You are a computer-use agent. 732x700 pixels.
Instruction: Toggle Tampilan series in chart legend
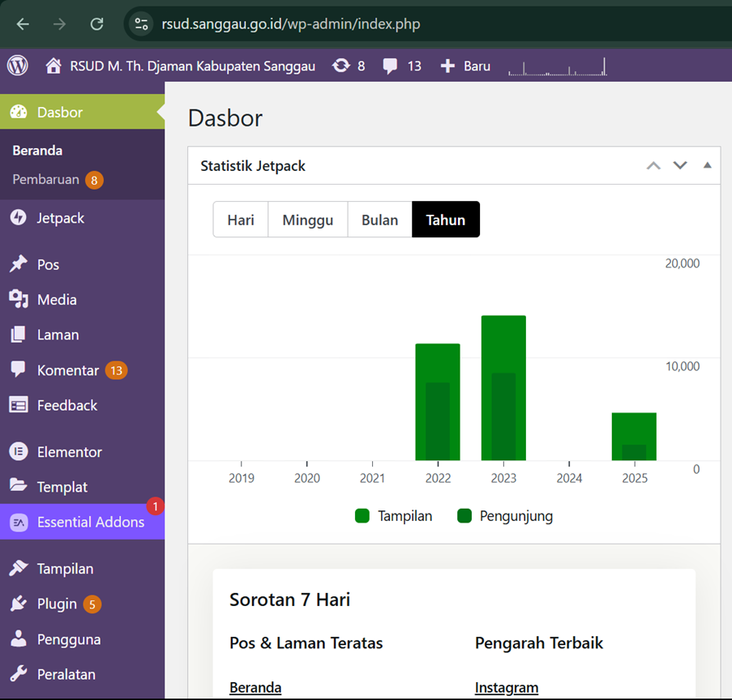pos(394,516)
